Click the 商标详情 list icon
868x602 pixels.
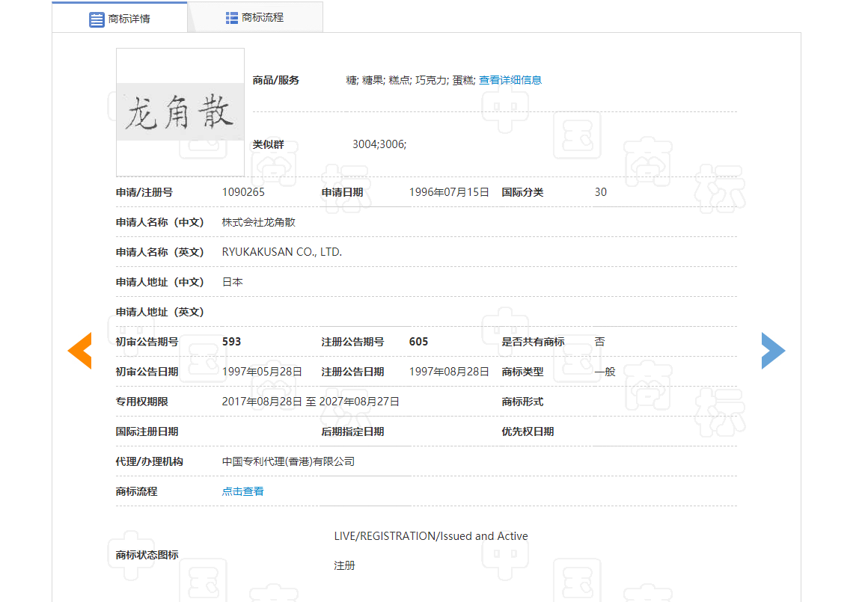[97, 19]
